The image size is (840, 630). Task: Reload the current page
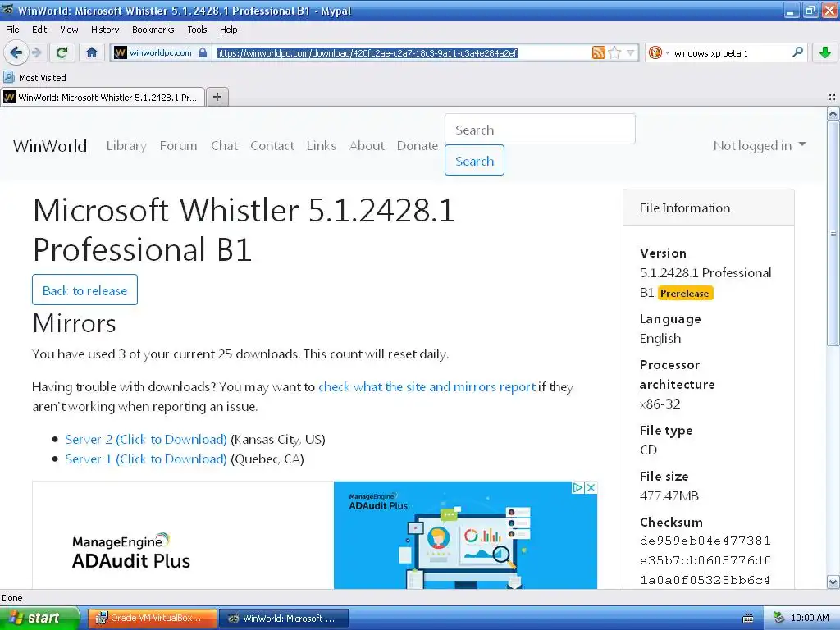coord(62,52)
